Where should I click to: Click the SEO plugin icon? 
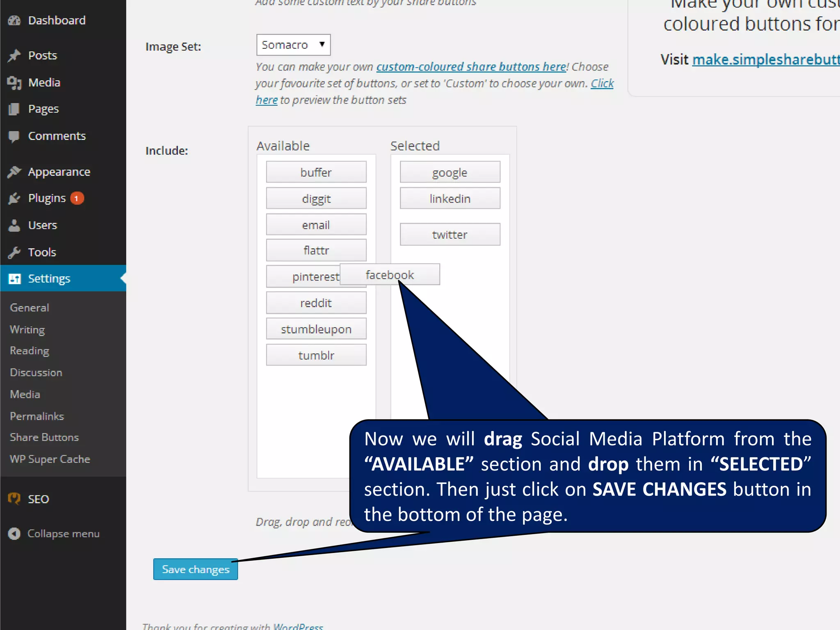14,499
